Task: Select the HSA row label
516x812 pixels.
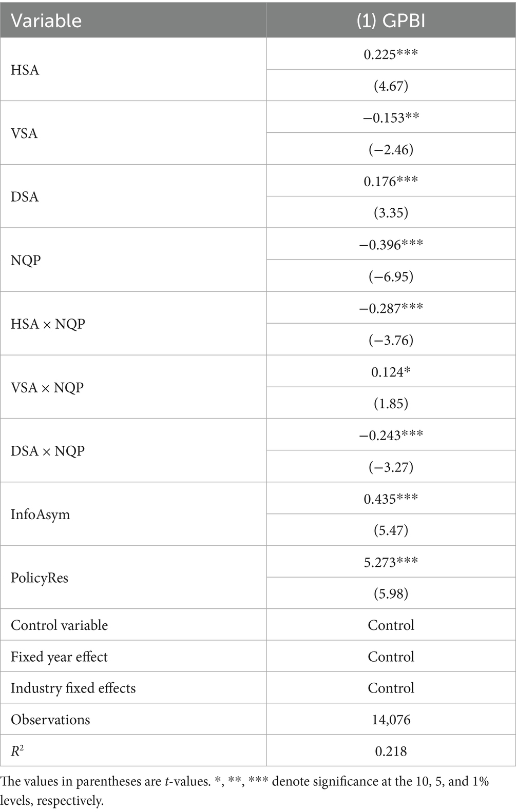Action: [25, 70]
